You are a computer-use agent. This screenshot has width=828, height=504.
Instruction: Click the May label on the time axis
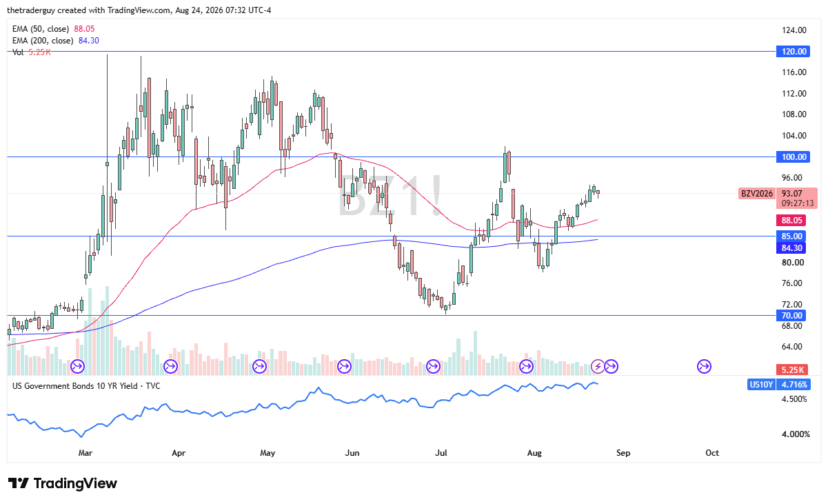(x=268, y=453)
